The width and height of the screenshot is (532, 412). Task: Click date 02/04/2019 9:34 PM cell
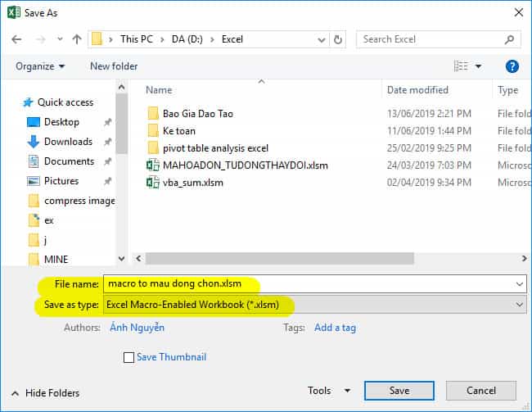pos(429,183)
